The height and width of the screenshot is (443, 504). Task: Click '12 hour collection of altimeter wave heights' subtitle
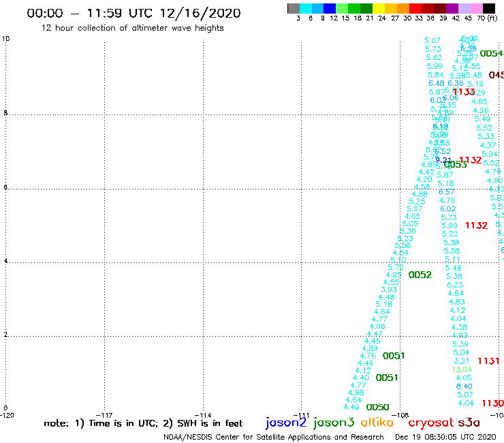[x=132, y=28]
